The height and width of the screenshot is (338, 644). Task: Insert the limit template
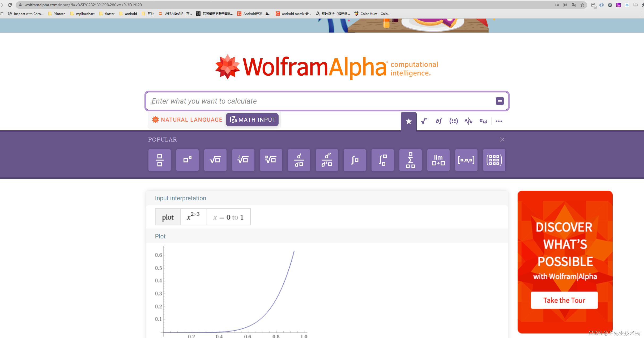point(438,160)
